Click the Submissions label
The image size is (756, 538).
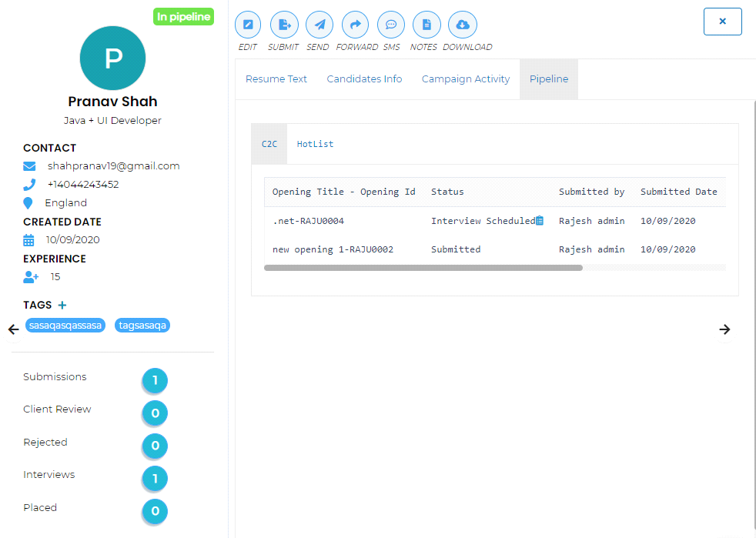(x=55, y=377)
